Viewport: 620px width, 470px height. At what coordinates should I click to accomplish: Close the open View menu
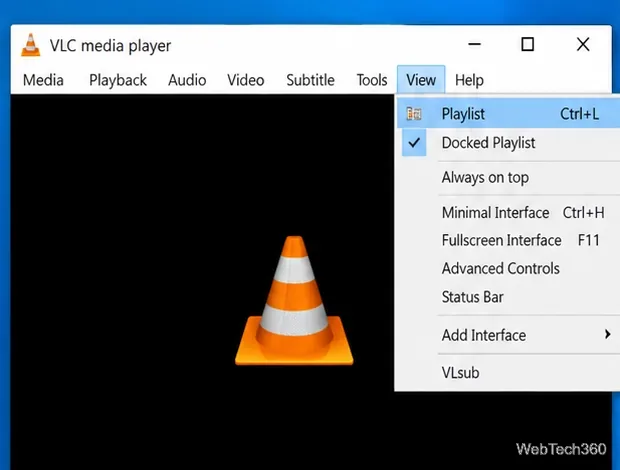[x=421, y=80]
